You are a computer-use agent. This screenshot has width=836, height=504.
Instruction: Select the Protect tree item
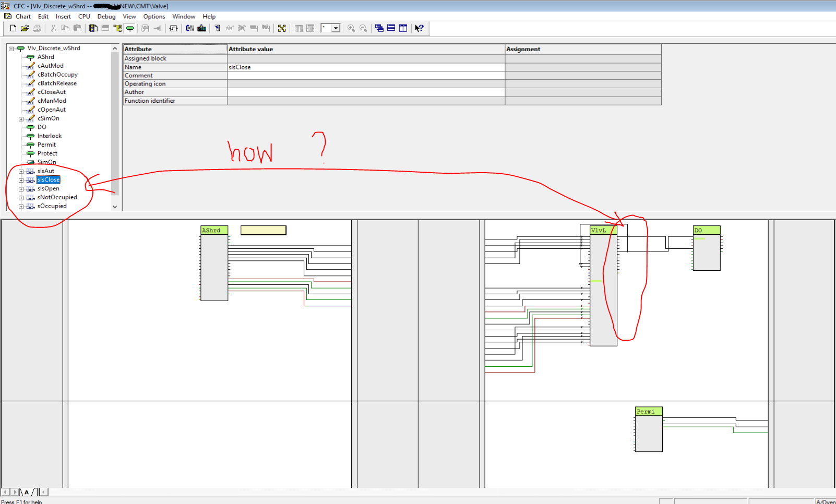click(47, 153)
